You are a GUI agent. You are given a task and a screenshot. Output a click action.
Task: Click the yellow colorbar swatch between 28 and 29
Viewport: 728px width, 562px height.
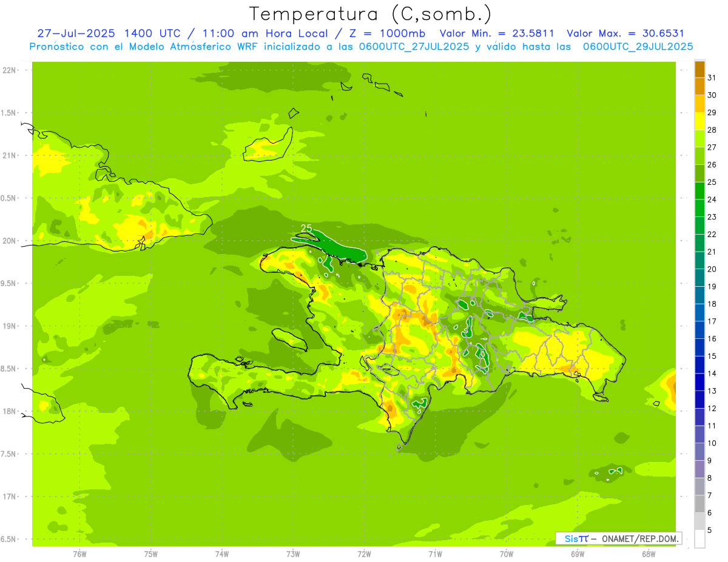699,121
